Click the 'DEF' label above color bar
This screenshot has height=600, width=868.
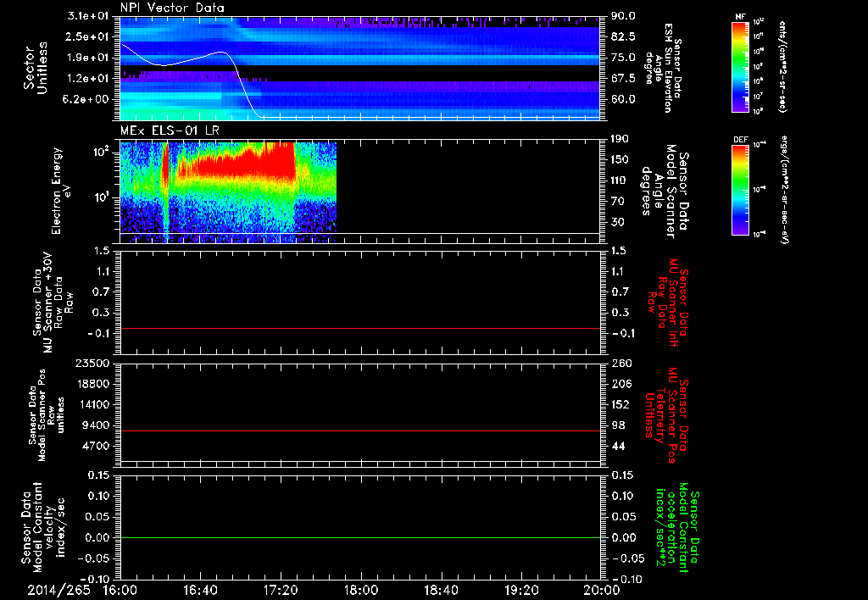pos(740,140)
